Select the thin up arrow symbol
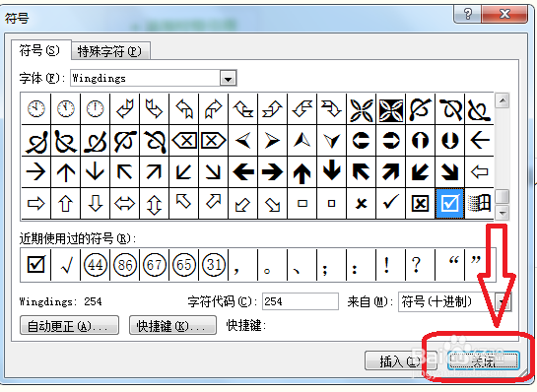The height and width of the screenshot is (392, 537). tap(65, 171)
